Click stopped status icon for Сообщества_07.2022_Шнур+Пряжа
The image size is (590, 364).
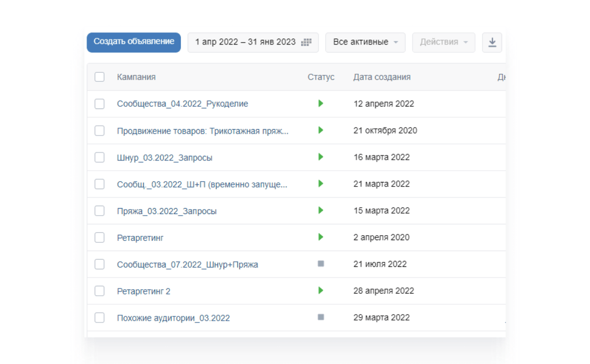point(321,264)
